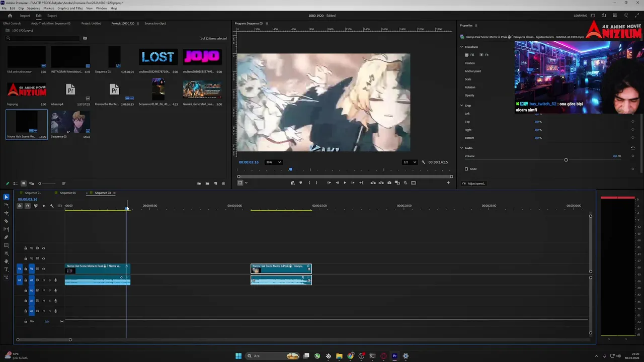Create new bin folder icon in Project panel

[207, 184]
